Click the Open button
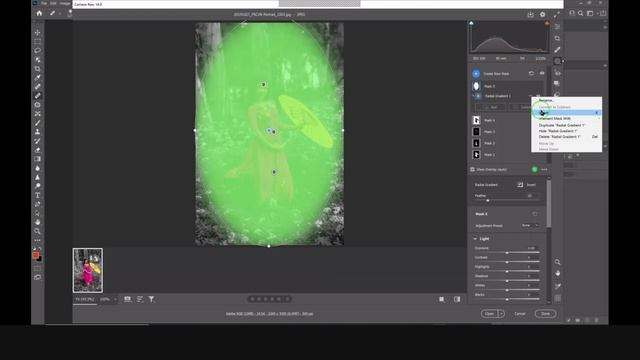Viewport: 640px width, 360px height. pyautogui.click(x=489, y=313)
